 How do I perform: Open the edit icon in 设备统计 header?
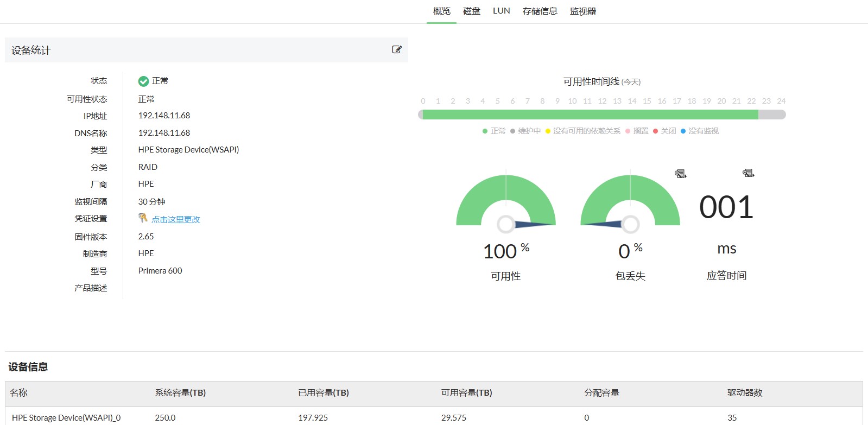coord(397,49)
